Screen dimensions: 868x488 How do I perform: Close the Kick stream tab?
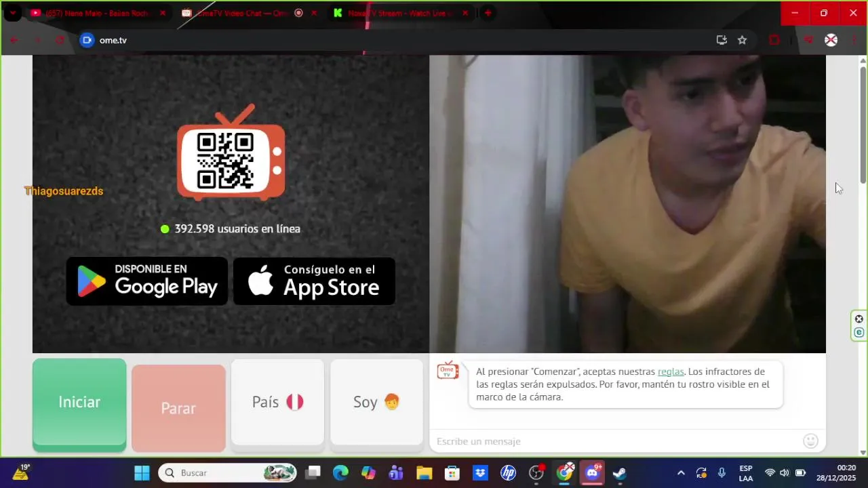pos(465,13)
